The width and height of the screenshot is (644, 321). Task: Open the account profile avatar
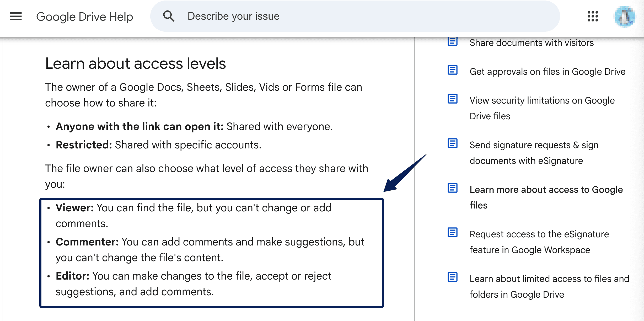(624, 17)
